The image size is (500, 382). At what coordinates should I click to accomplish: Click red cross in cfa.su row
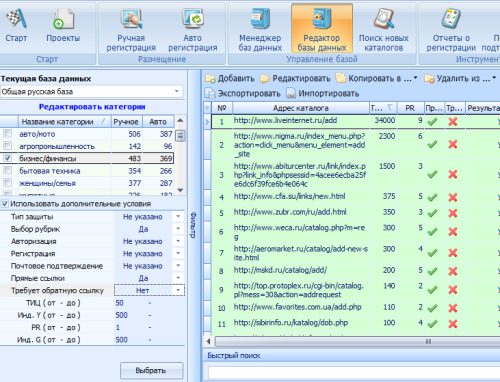coord(453,198)
